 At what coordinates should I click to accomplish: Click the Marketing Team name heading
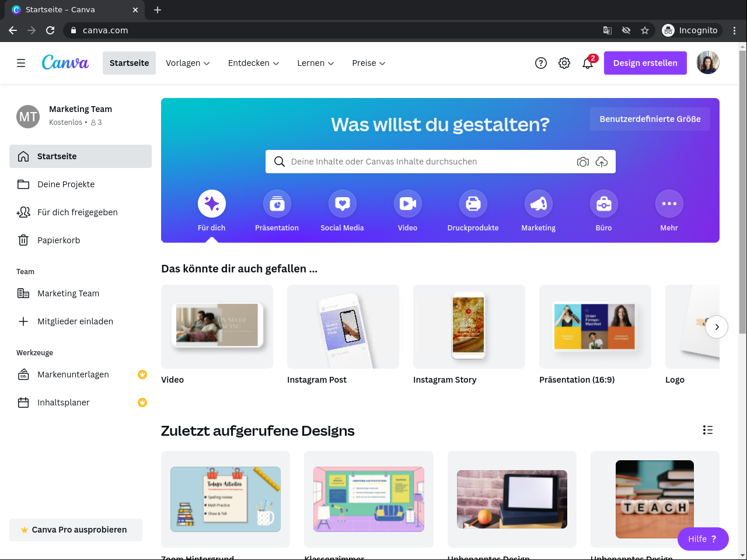pyautogui.click(x=81, y=109)
